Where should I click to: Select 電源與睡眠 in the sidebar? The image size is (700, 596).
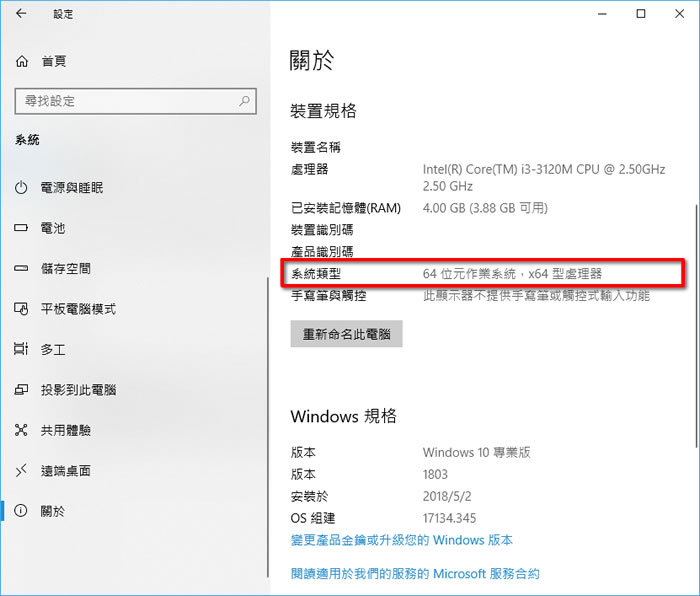click(x=72, y=188)
